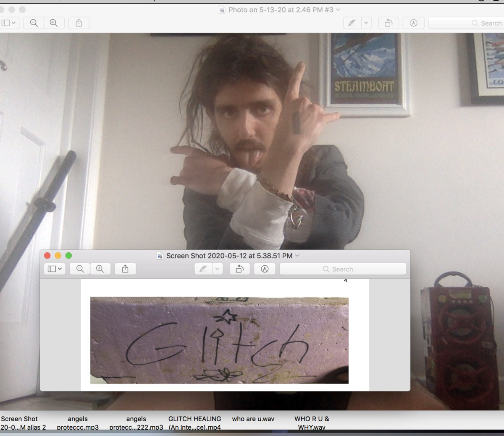Zoom out in the front Screen Shot window
The image size is (504, 436).
click(x=80, y=269)
